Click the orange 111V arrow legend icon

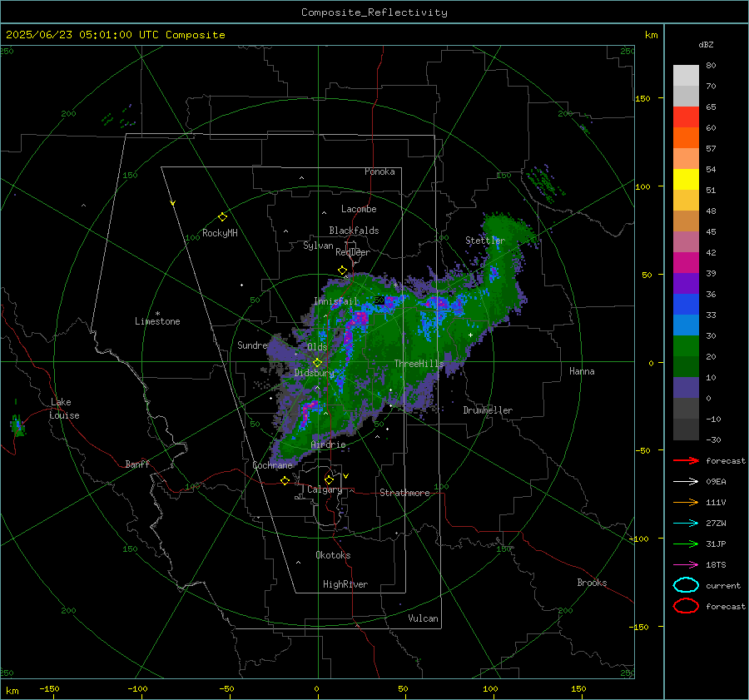[x=686, y=502]
